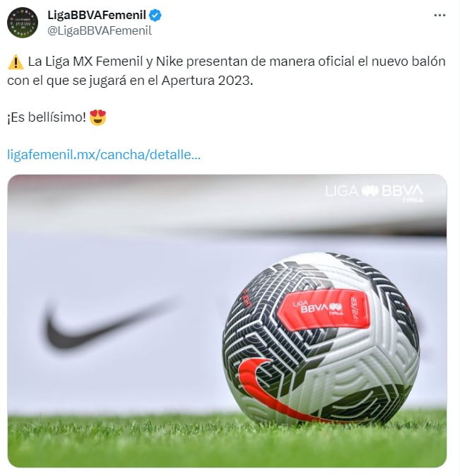Click the heart-eyes emoji
This screenshot has width=460, height=476.
point(98,117)
